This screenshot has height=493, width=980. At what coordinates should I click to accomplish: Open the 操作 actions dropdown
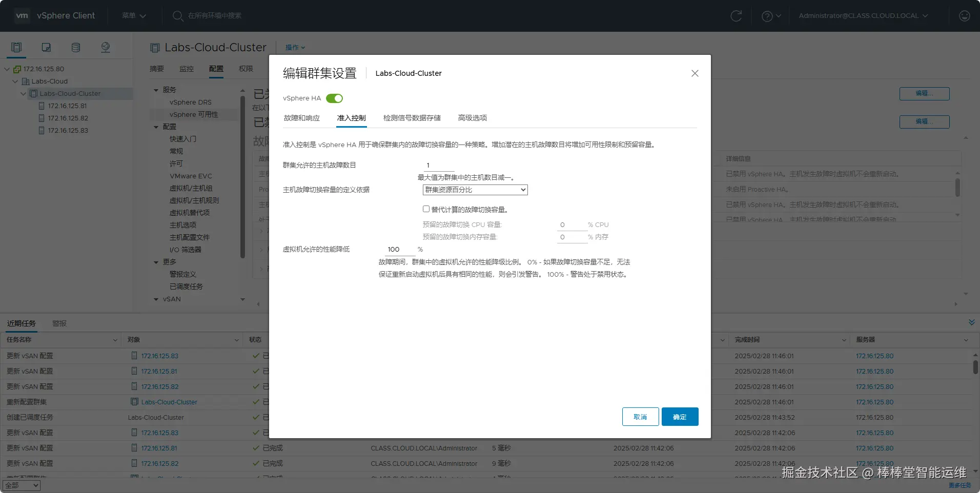[x=295, y=48]
